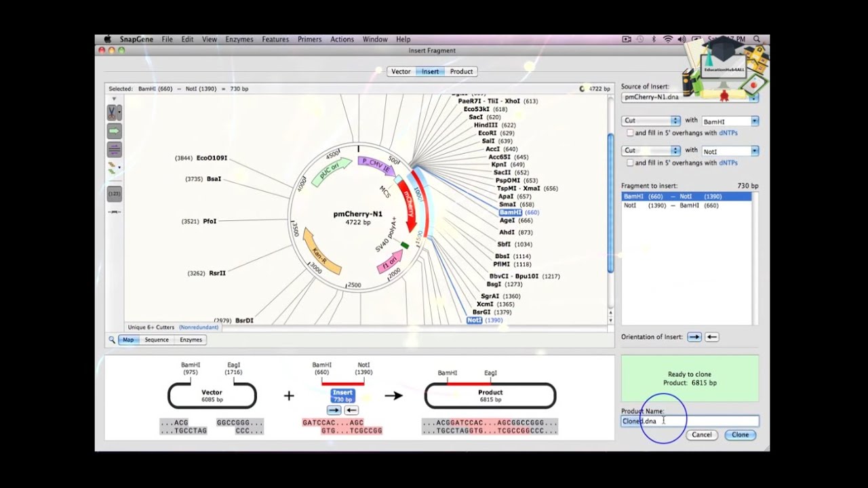Click the Clone button
868x488 pixels.
pos(740,434)
